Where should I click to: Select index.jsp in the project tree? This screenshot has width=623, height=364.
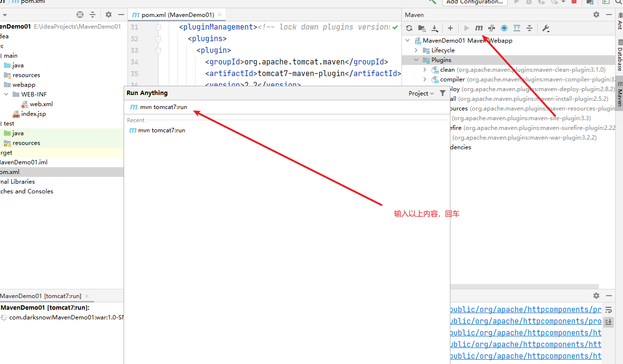(x=29, y=114)
